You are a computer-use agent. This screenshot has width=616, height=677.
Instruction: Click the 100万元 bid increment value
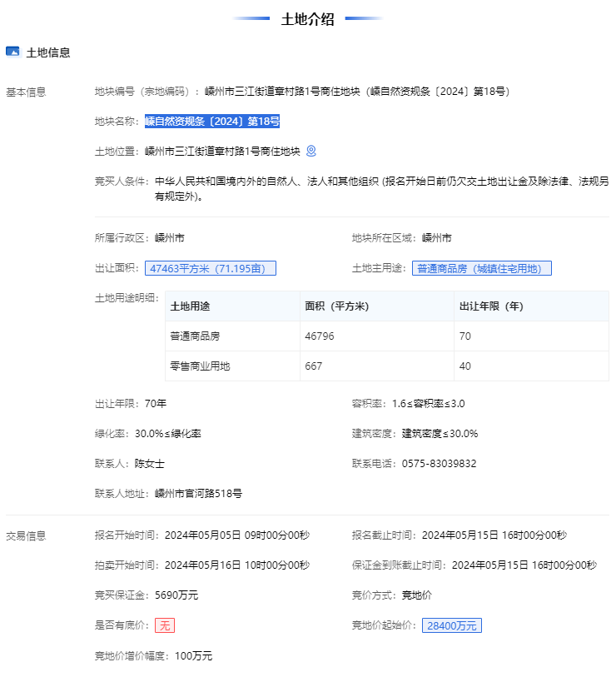193,656
